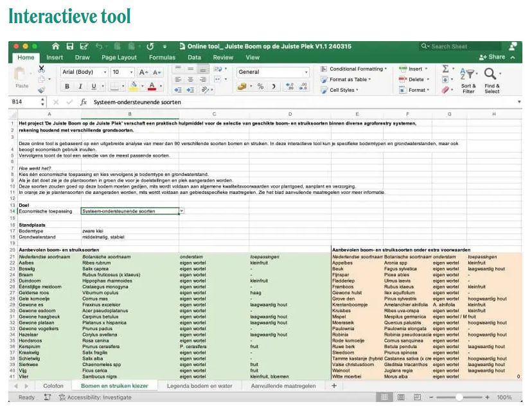Viewport: 532px width, 411px height.
Task: Open the Home ribbon tab
Action: coord(26,57)
